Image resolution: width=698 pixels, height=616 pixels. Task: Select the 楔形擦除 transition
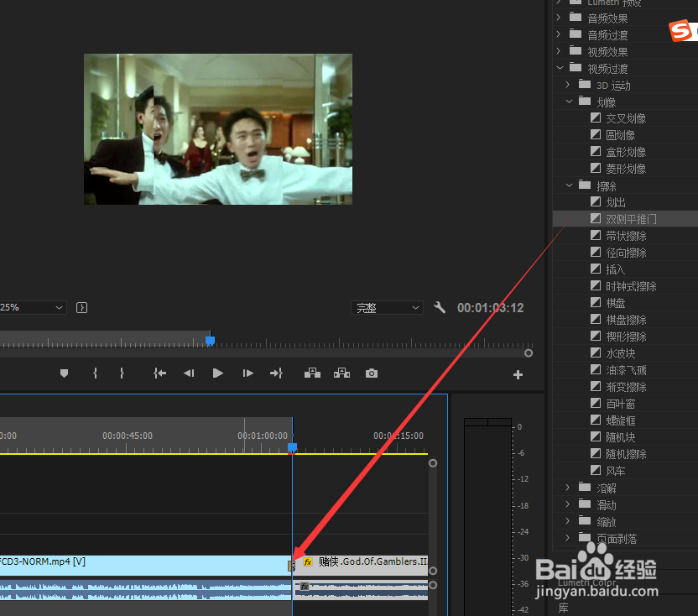tap(626, 337)
